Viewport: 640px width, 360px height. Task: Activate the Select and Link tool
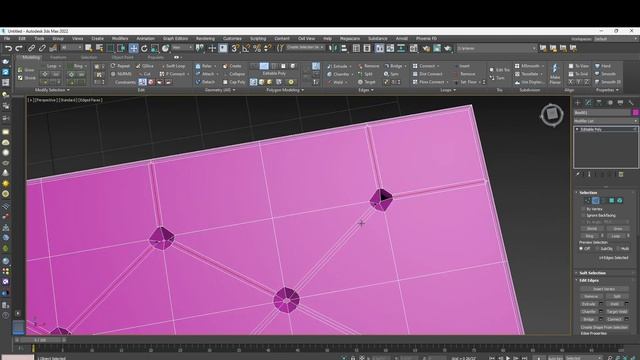(x=31, y=48)
